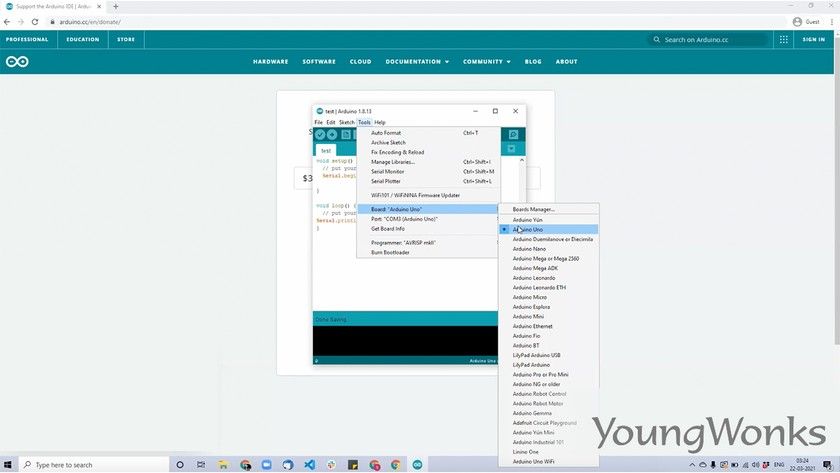Viewport: 840px width, 473px height.
Task: Select the LilyPad Arduino USB board
Action: [x=549, y=355]
